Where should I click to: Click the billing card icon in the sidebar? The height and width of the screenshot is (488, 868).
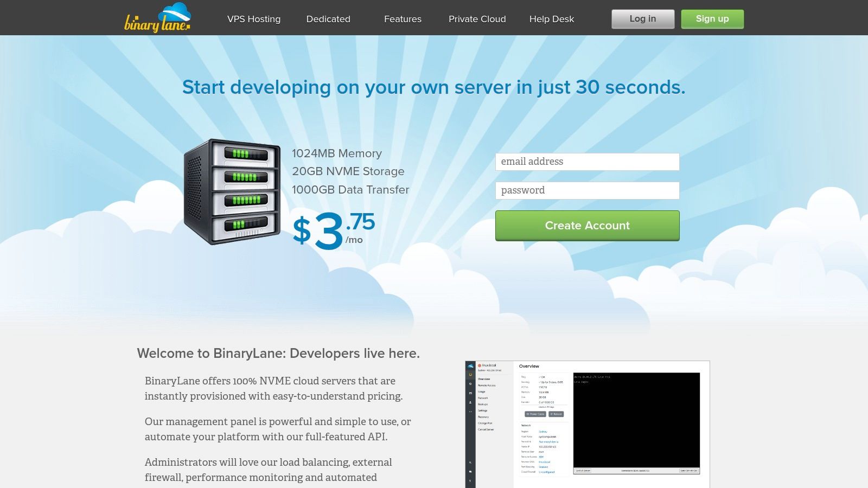(470, 393)
